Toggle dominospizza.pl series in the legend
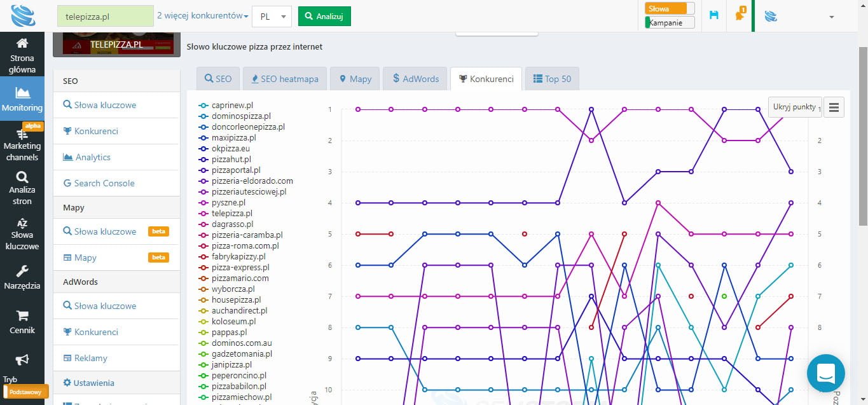The width and height of the screenshot is (868, 405). 240,116
